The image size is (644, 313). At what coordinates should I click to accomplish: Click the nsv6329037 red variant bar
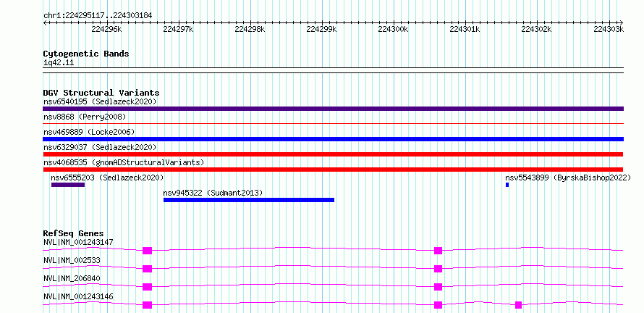(333, 154)
